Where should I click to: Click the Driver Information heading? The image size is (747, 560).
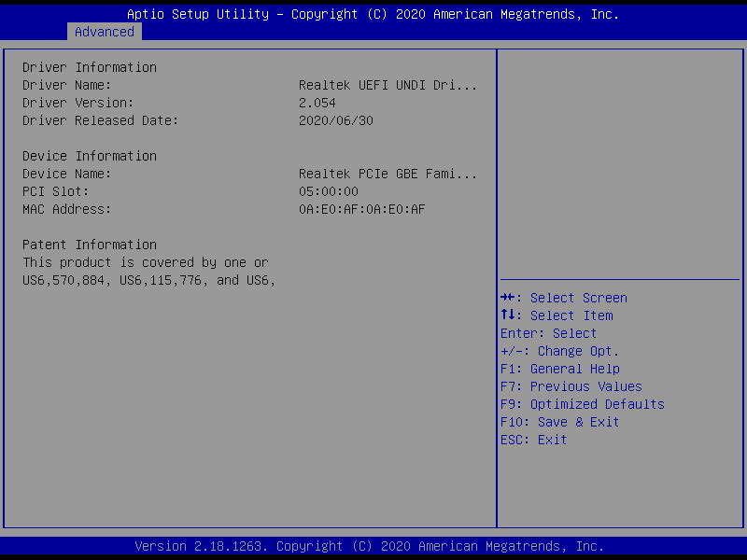pyautogui.click(x=90, y=67)
